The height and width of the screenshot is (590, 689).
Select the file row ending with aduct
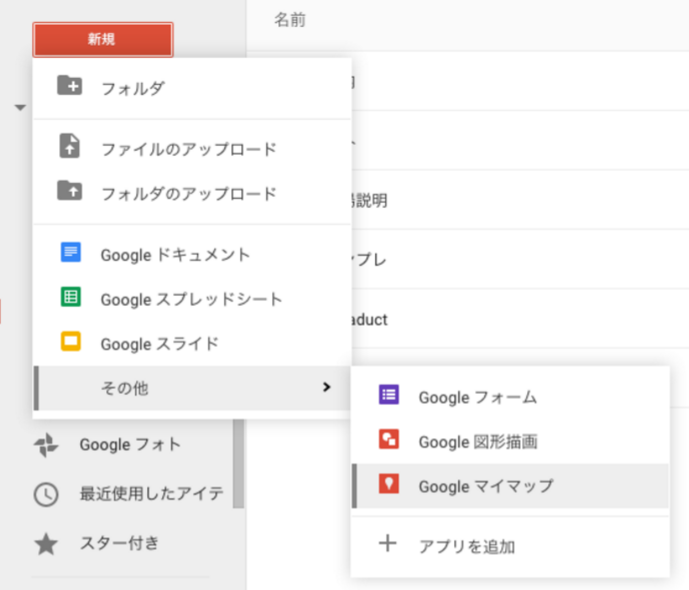pyautogui.click(x=520, y=319)
